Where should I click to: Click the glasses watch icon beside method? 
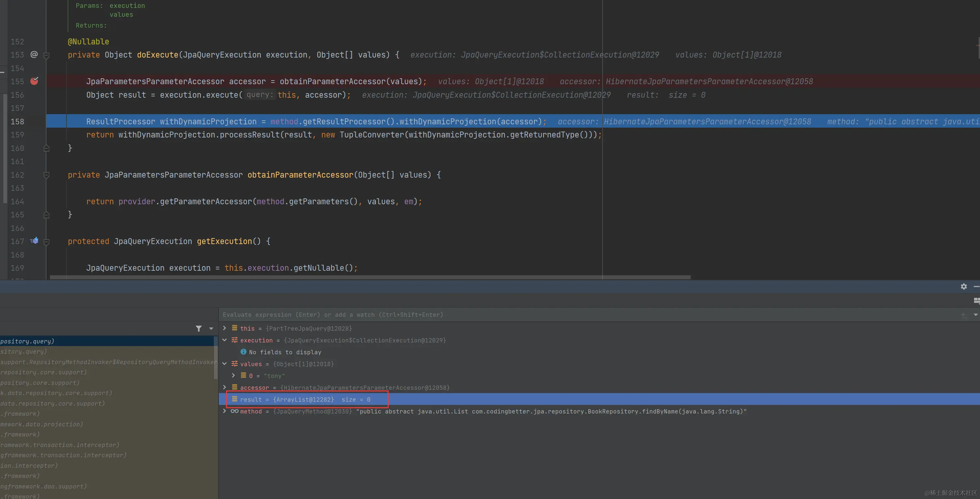point(234,411)
